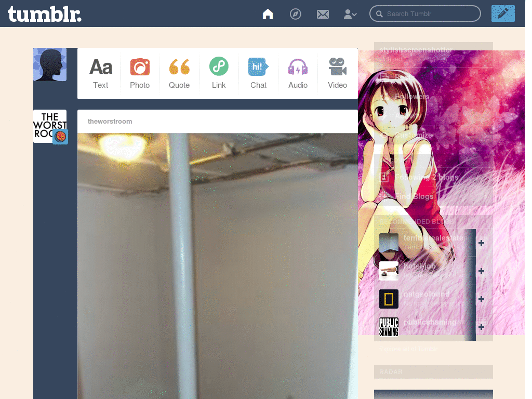Viewport: 532px width, 399px height.
Task: Open the theworstroom blog name link
Action: click(x=110, y=122)
